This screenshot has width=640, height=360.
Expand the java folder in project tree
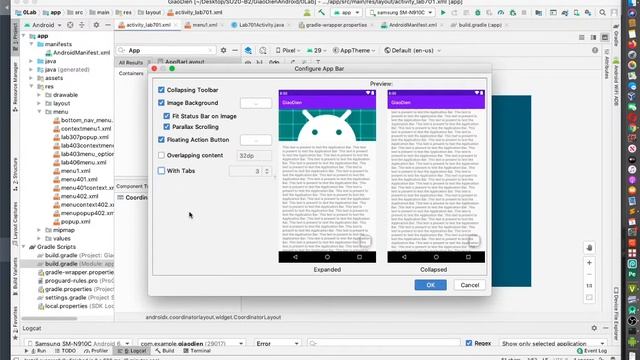point(31,61)
